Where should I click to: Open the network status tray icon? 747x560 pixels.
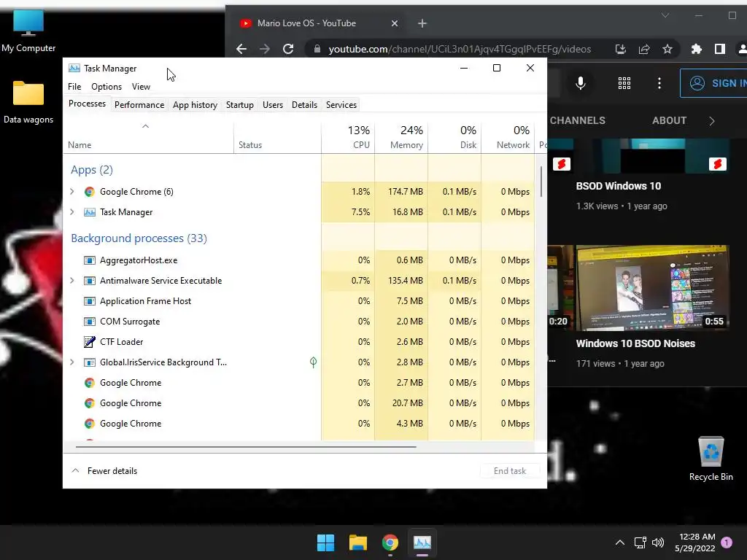tap(640, 542)
